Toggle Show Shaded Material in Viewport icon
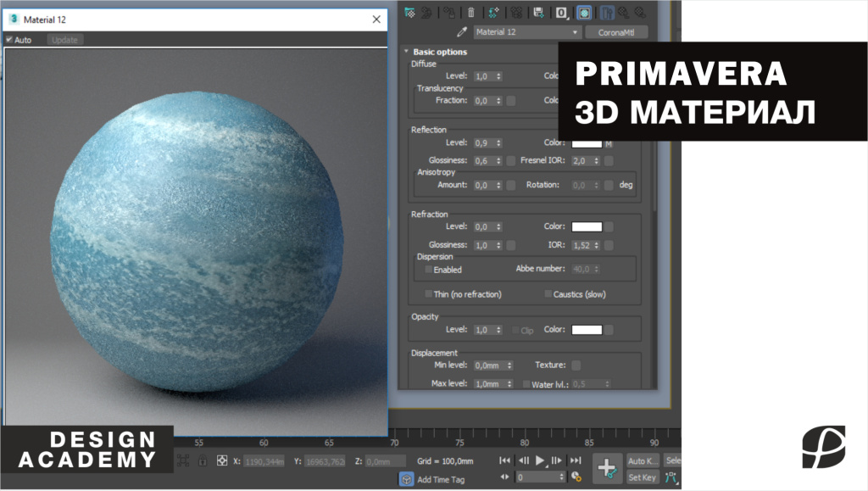Screen dimensions: 868x491 [x=585, y=12]
